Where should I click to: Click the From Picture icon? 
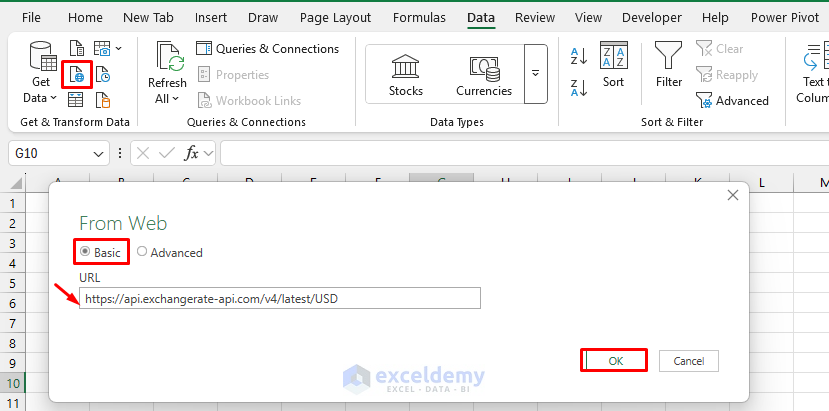[x=102, y=48]
